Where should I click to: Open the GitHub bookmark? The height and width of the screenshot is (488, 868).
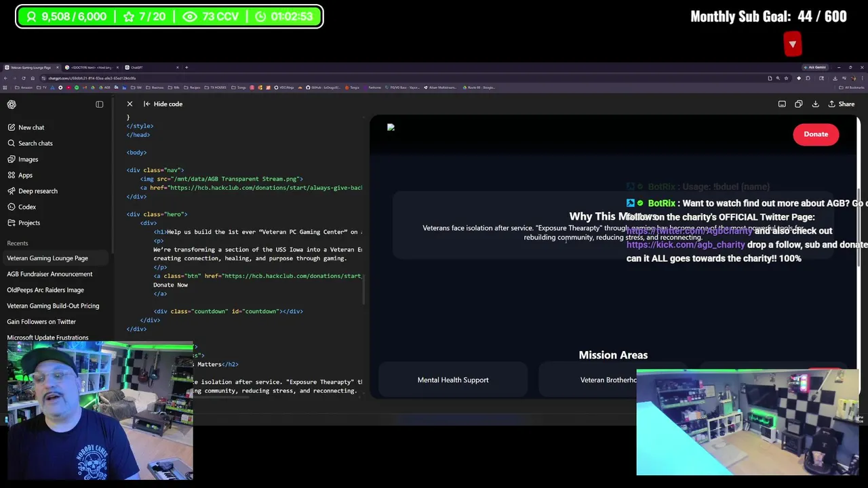tap(324, 87)
